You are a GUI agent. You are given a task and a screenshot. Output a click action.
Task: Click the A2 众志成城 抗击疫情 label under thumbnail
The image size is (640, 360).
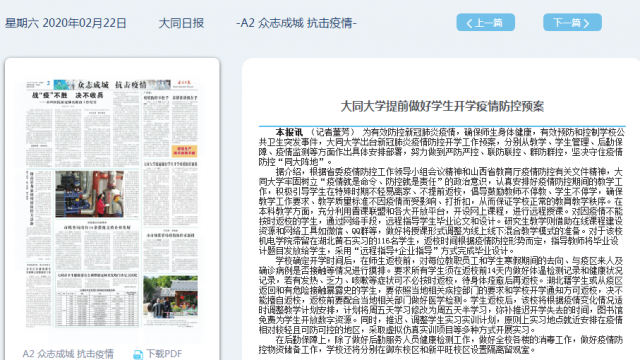(x=68, y=353)
